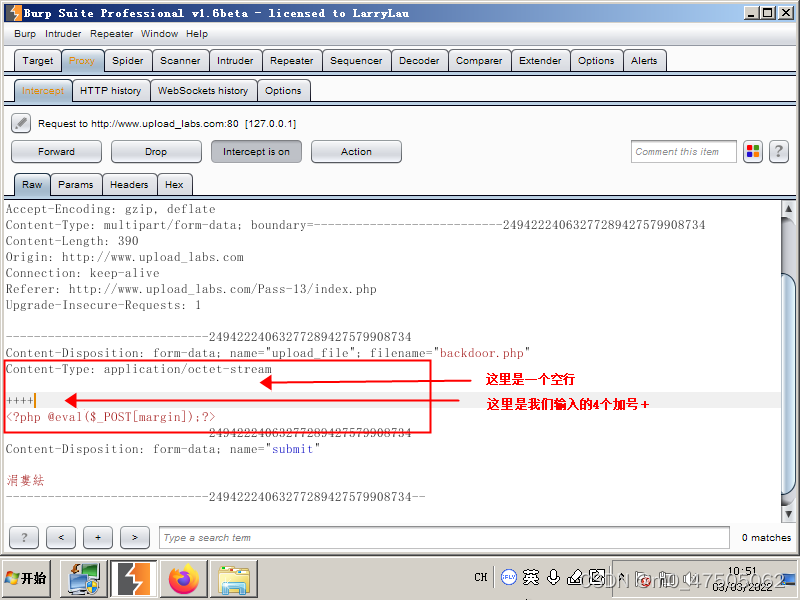Image resolution: width=800 pixels, height=600 pixels.
Task: Select the Hex view tab
Action: click(174, 185)
